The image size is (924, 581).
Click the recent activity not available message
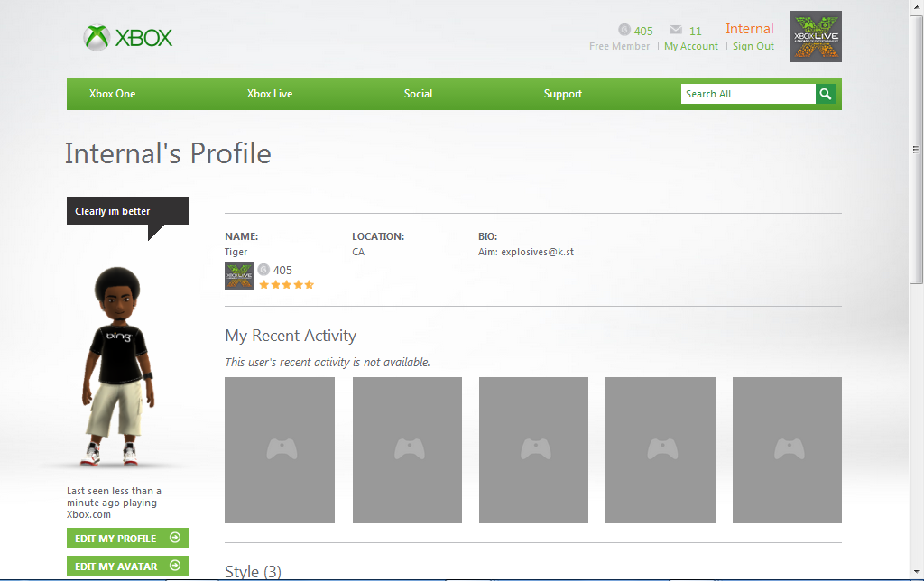(x=327, y=362)
